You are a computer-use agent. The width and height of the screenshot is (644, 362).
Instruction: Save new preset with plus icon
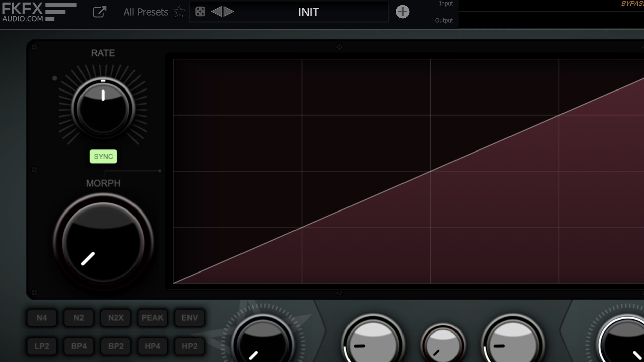pyautogui.click(x=402, y=12)
